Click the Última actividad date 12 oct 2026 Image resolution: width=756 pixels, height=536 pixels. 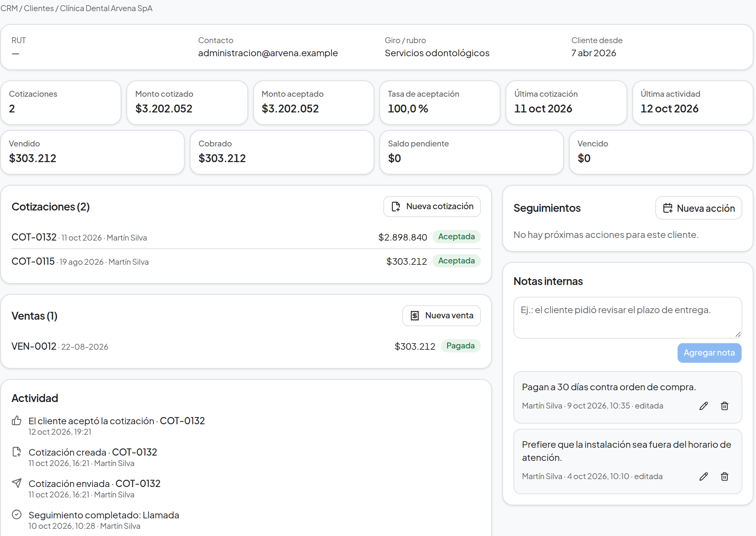669,109
